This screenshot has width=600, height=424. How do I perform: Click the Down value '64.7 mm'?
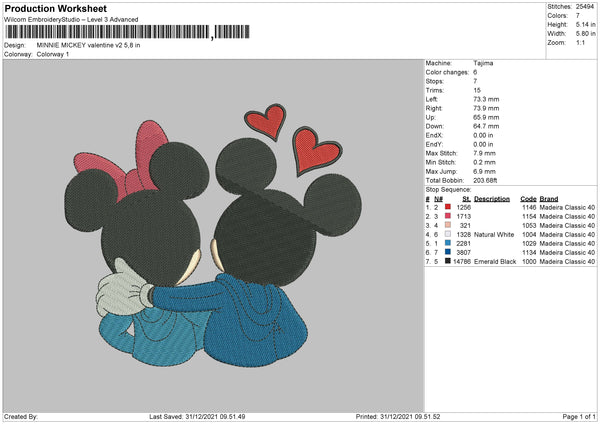[x=486, y=126]
